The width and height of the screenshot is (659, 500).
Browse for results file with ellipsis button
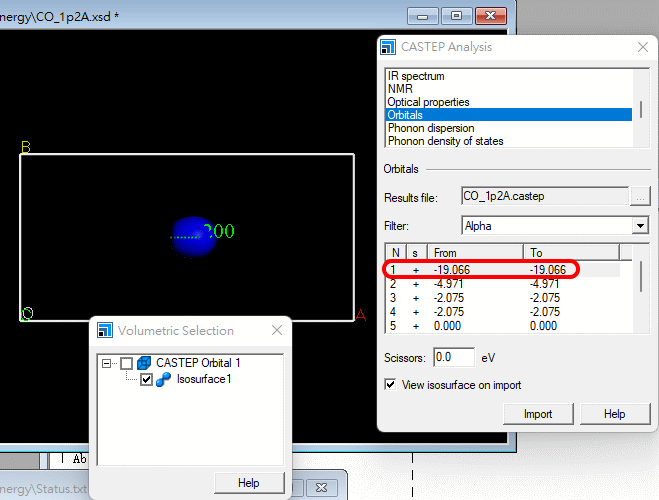641,197
